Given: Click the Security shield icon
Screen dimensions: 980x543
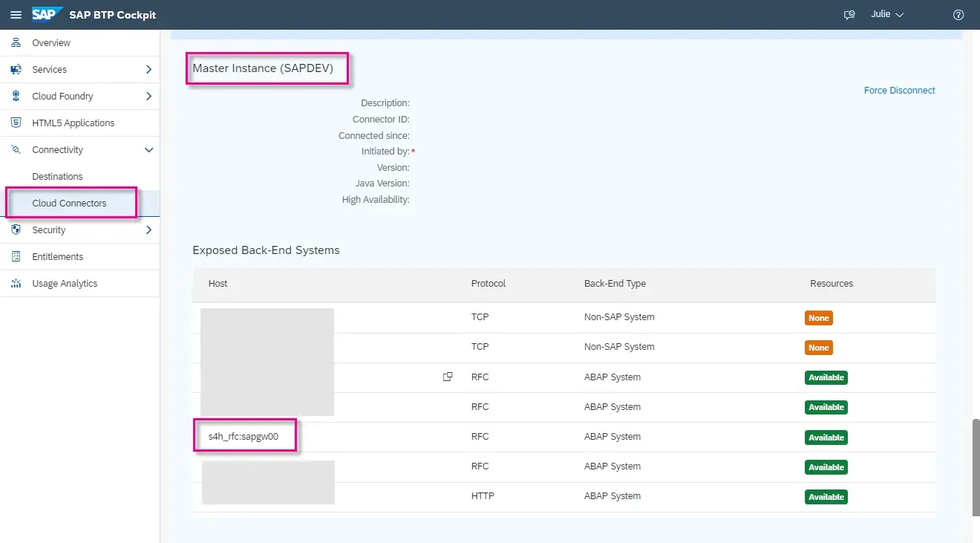Looking at the screenshot, I should click(x=16, y=230).
